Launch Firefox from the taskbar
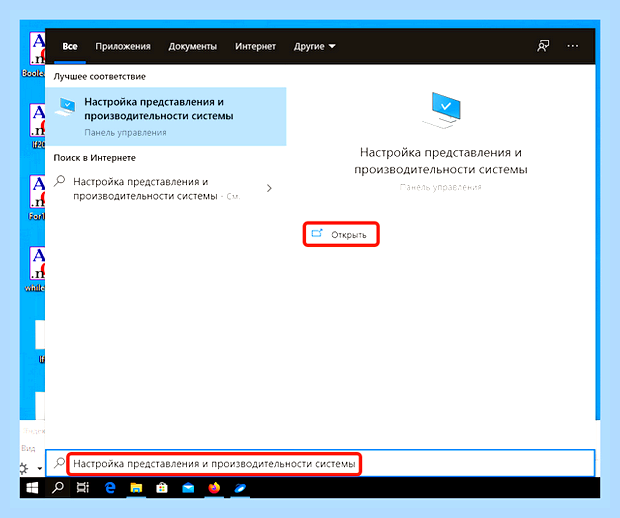620x518 pixels. click(x=214, y=488)
